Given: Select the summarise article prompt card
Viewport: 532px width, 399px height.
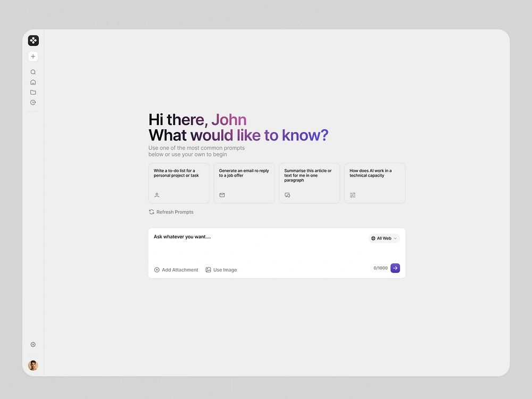Looking at the screenshot, I should pos(310,183).
